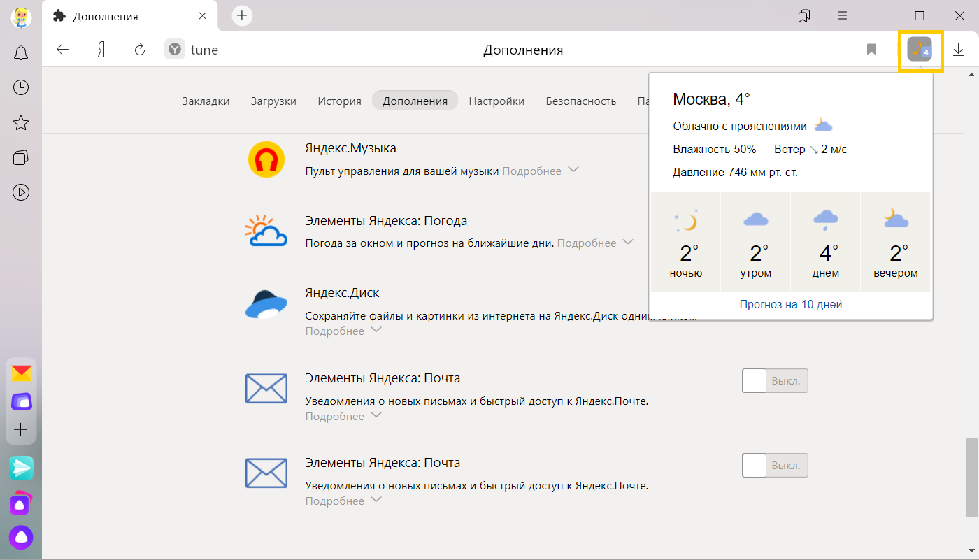Select the Дополнения section tab
The width and height of the screenshot is (979, 560).
click(415, 101)
